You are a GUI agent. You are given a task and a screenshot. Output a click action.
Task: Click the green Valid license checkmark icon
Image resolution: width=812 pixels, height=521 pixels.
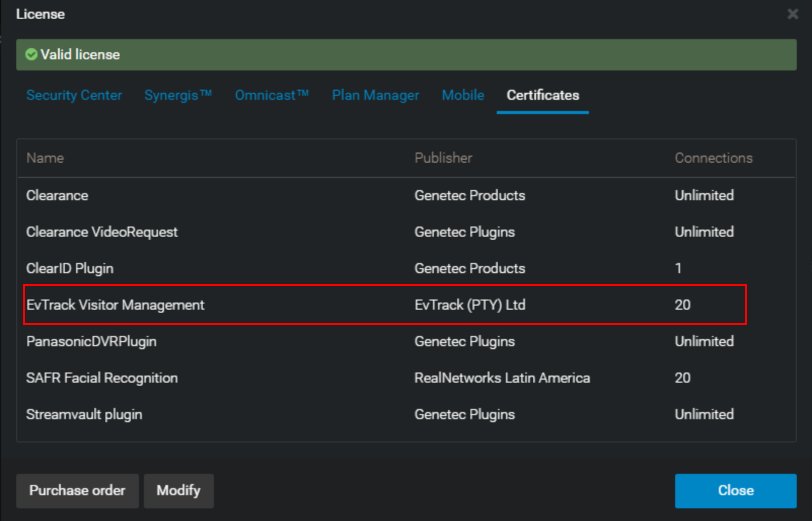click(x=31, y=54)
